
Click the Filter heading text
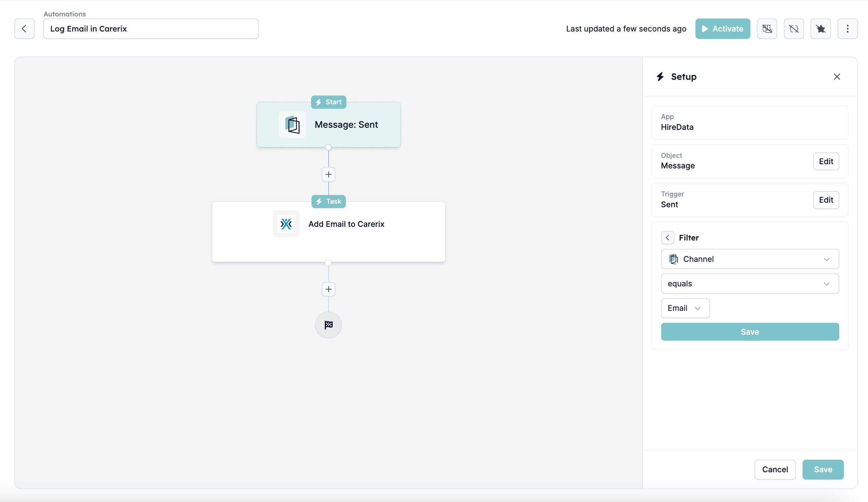click(x=689, y=238)
